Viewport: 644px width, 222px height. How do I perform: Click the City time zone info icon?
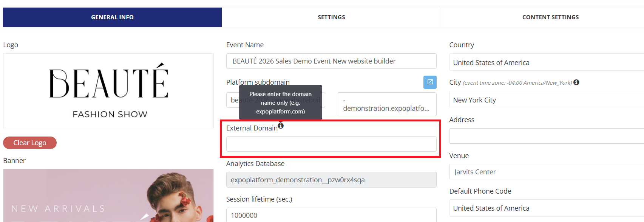(576, 82)
